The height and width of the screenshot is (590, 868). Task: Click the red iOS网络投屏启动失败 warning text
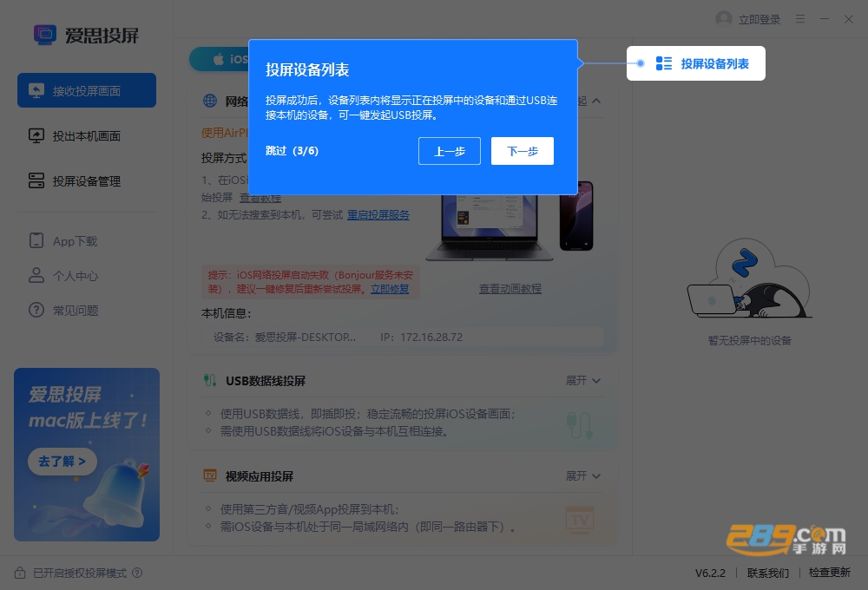point(310,282)
